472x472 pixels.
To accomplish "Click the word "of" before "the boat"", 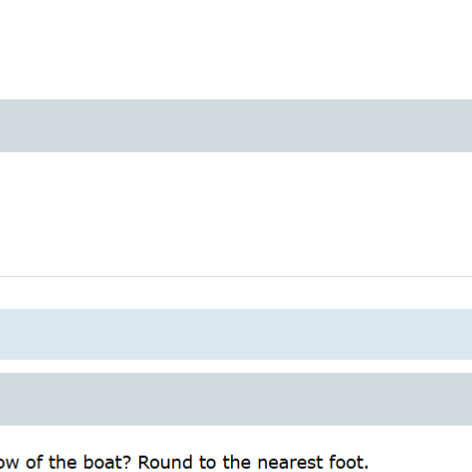I will coord(35,462).
